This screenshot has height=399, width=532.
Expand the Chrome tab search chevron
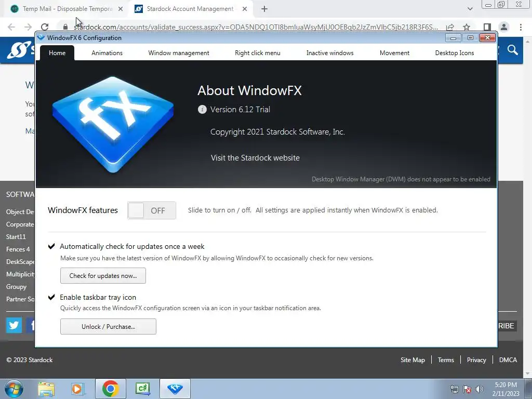470,9
